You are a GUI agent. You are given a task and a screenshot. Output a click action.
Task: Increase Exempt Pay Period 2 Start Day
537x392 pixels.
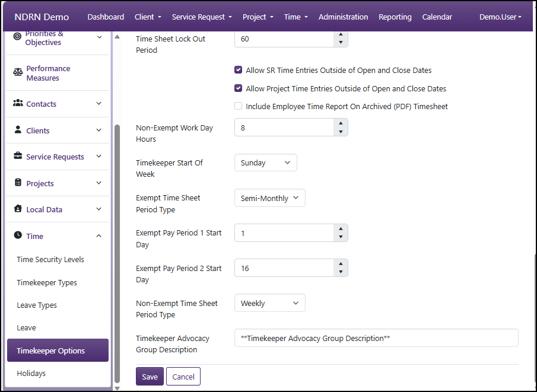point(341,264)
